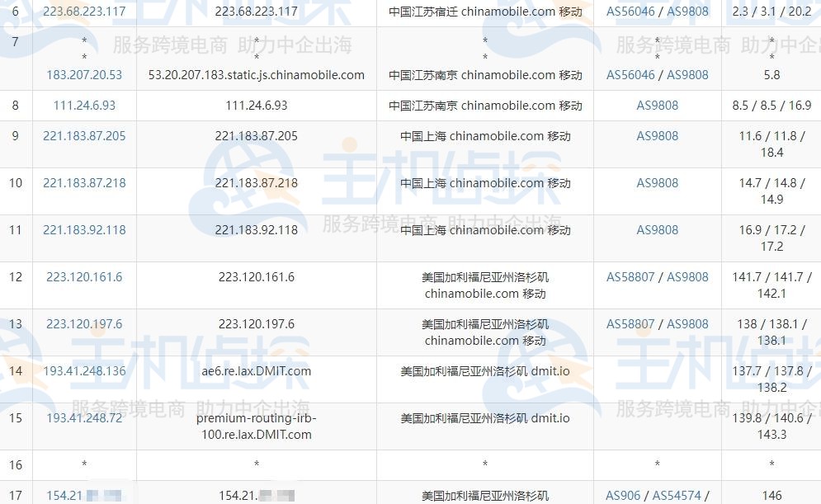Screen dimensions: 821x504
Task: Select the 洛杉矶 dmit.io location in hop 15
Action: pyautogui.click(x=485, y=418)
